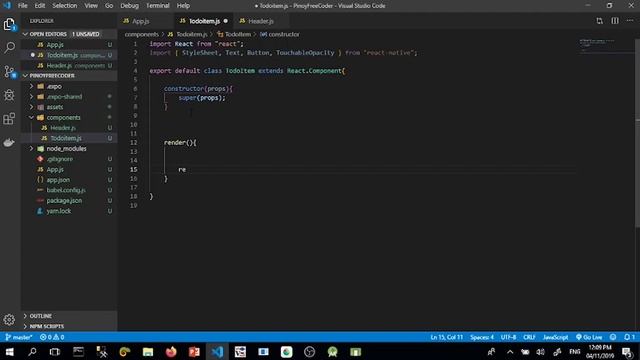Open the Manage gear at bottom left
Viewport: 640px width, 360px height.
(x=9, y=320)
